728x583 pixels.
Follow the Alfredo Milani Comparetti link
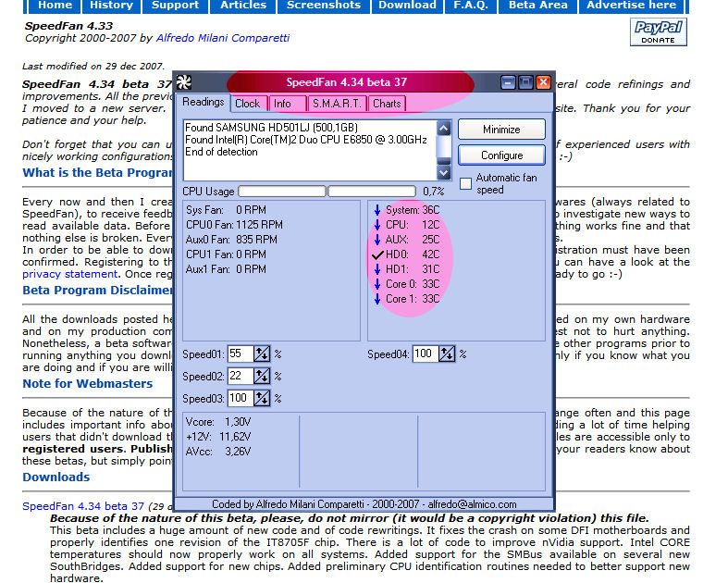pyautogui.click(x=223, y=38)
